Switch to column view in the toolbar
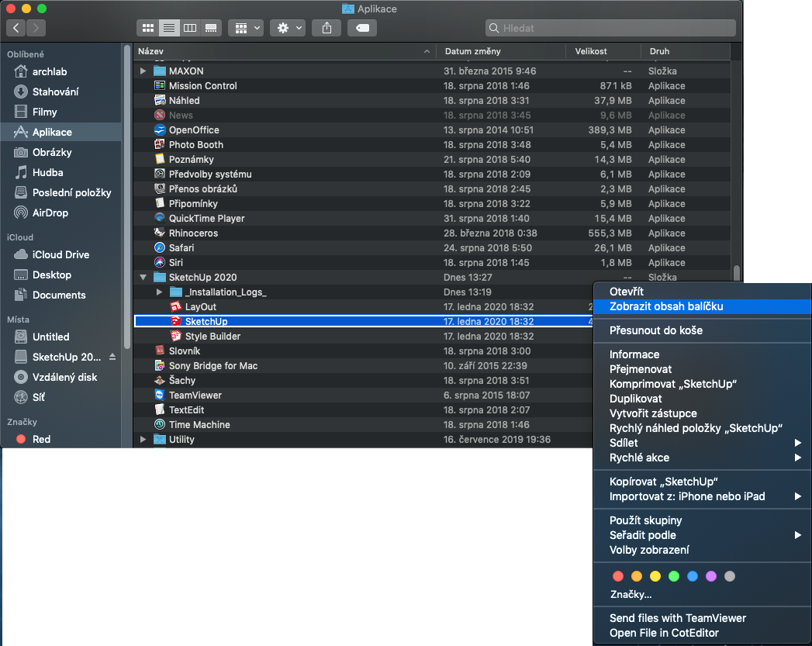The height and width of the screenshot is (646, 812). (x=190, y=28)
